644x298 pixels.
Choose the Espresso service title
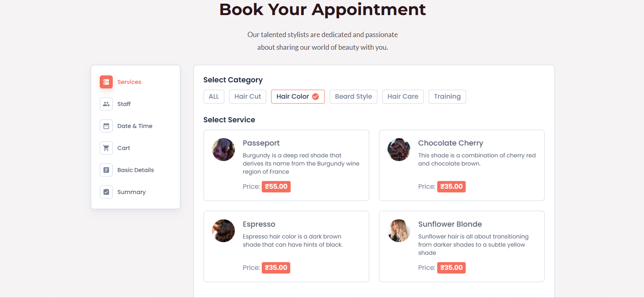(x=259, y=224)
